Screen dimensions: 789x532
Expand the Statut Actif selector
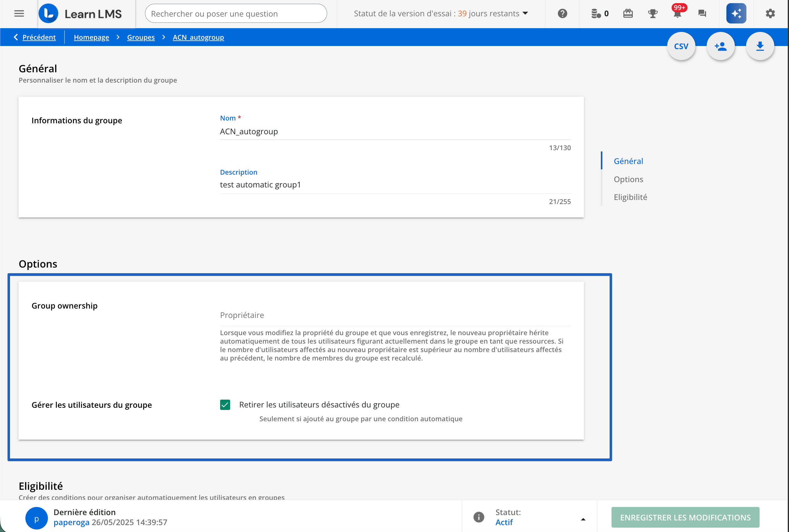click(x=583, y=519)
